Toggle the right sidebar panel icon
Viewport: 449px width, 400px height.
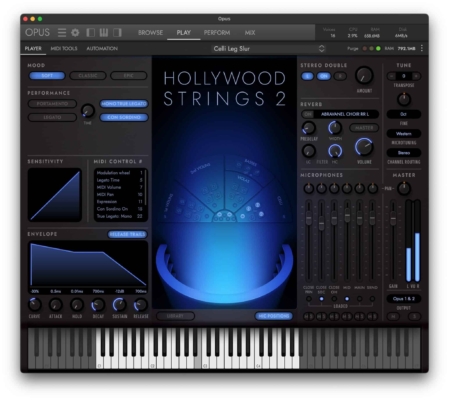117,32
